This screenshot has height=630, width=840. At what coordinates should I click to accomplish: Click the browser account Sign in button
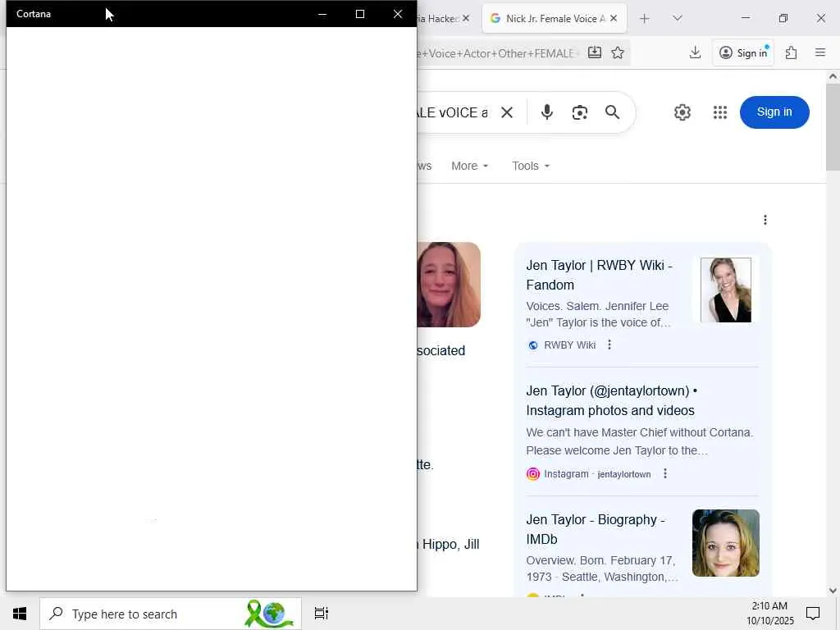coord(743,52)
